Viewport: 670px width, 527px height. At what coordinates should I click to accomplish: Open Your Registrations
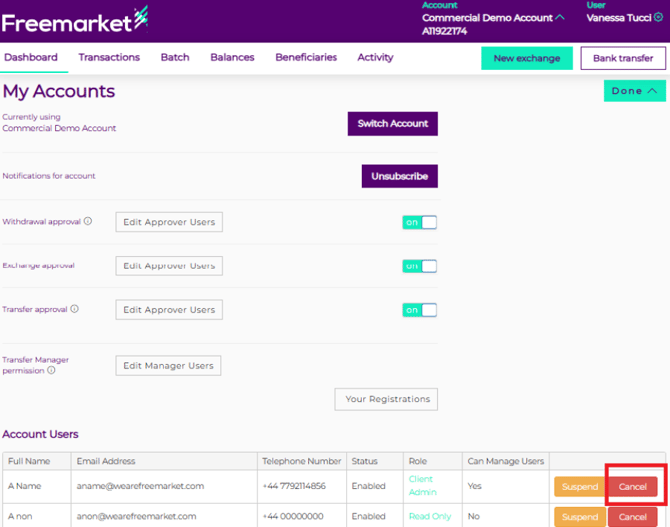(387, 399)
